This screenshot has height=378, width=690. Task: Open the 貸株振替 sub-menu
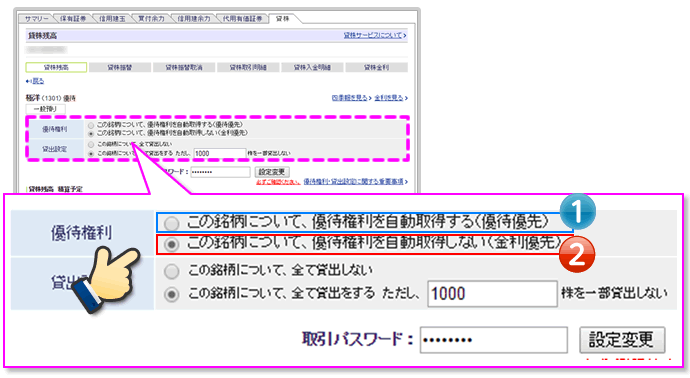[x=120, y=67]
